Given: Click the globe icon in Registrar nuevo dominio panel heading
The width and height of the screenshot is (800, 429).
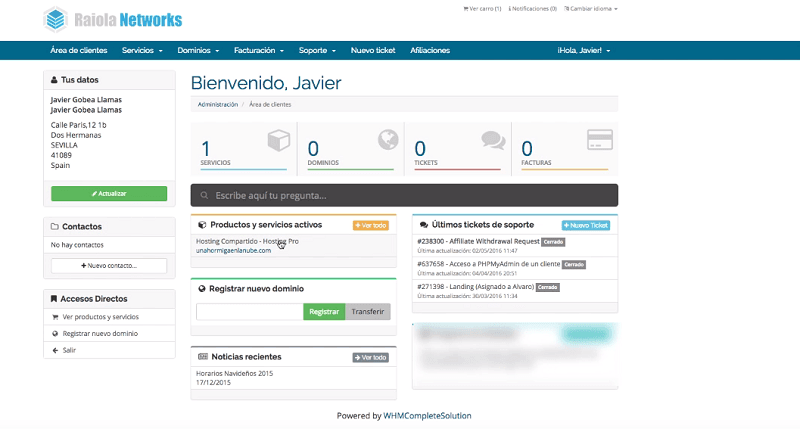Looking at the screenshot, I should click(202, 289).
